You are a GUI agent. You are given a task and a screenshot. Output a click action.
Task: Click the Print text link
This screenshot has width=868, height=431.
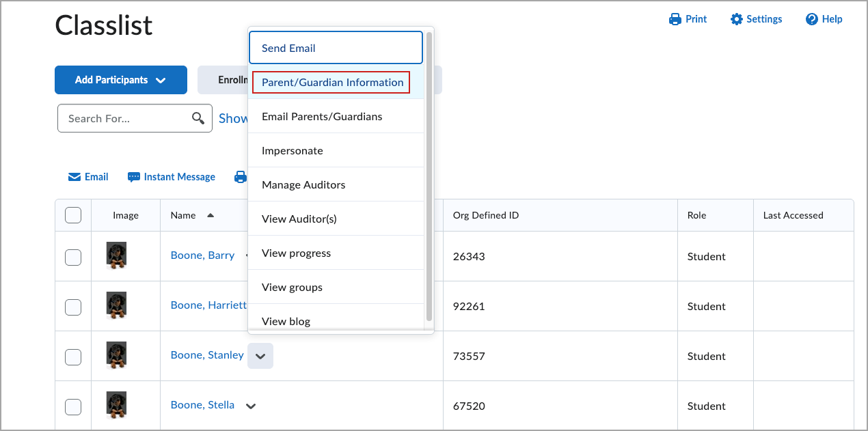[x=696, y=19]
